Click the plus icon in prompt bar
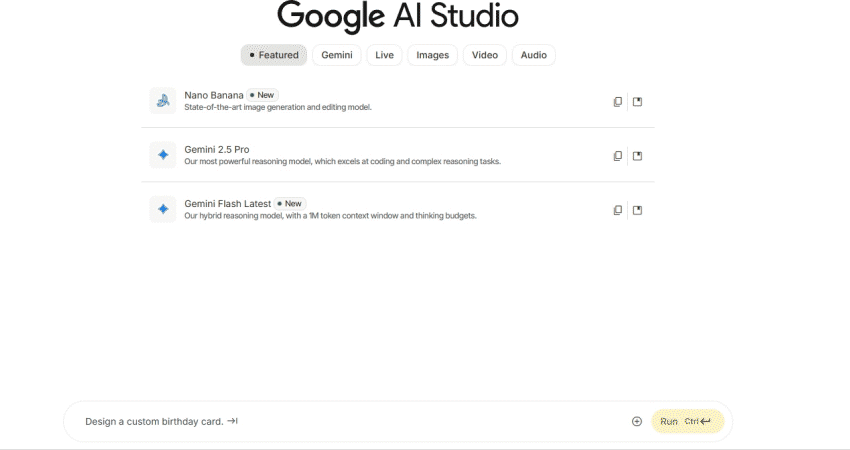850x450 pixels. (x=637, y=421)
